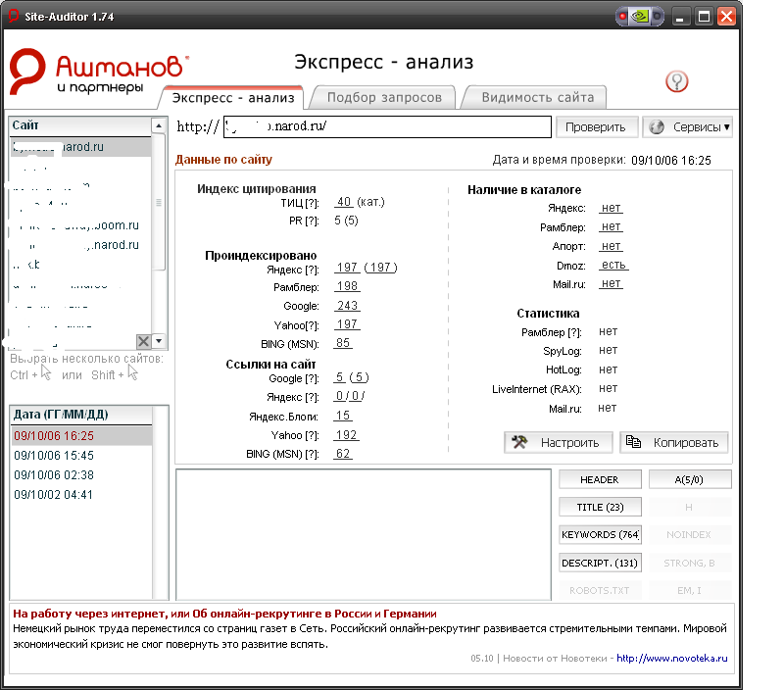Select check date 09/10/06 16:25
Viewport: 784px width, 690px height.
coord(80,436)
